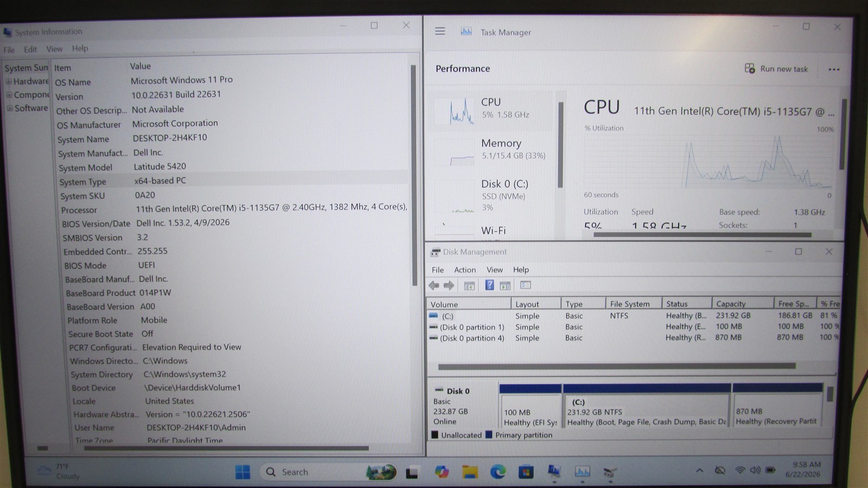Screen dimensions: 868x488
Task: Select the (C:) volume row in the list
Action: click(x=634, y=316)
